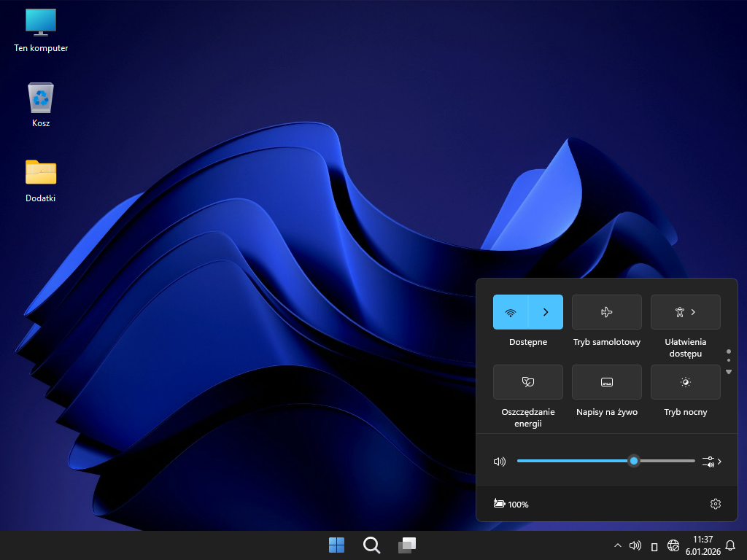747x560 pixels.
Task: Open Task View in taskbar
Action: [406, 545]
